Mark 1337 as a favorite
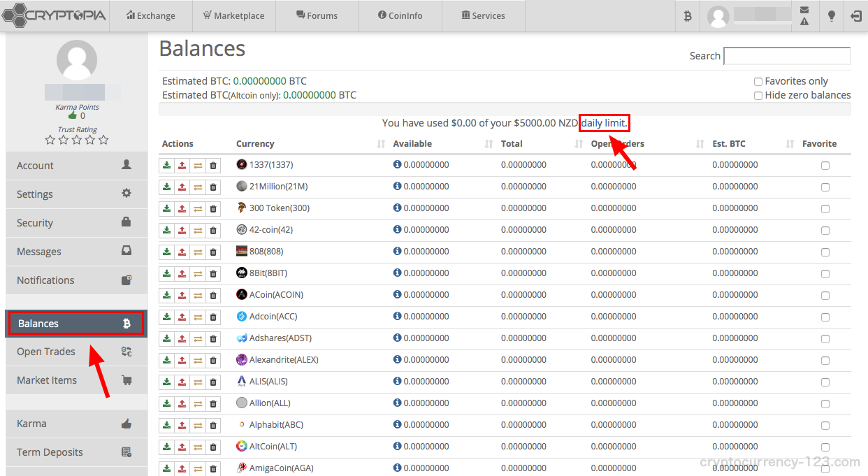Screen dimensions: 868x476 click(x=825, y=166)
